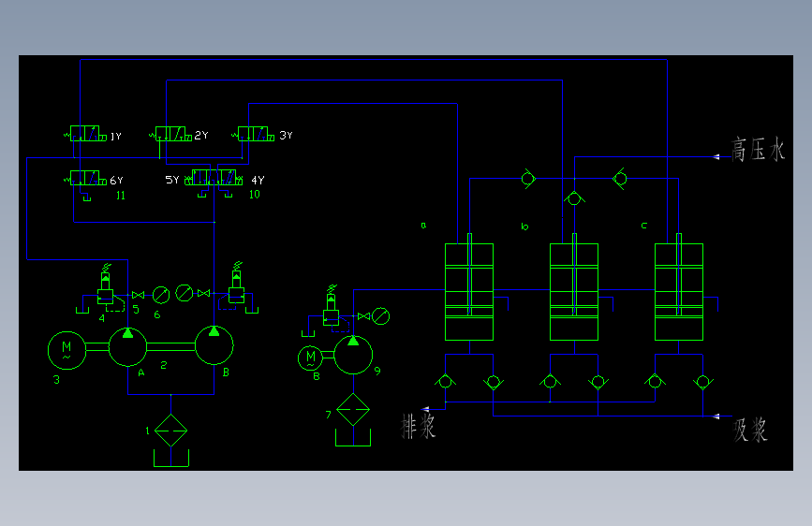Pick the diamond filter symbol numbered 7

353,410
